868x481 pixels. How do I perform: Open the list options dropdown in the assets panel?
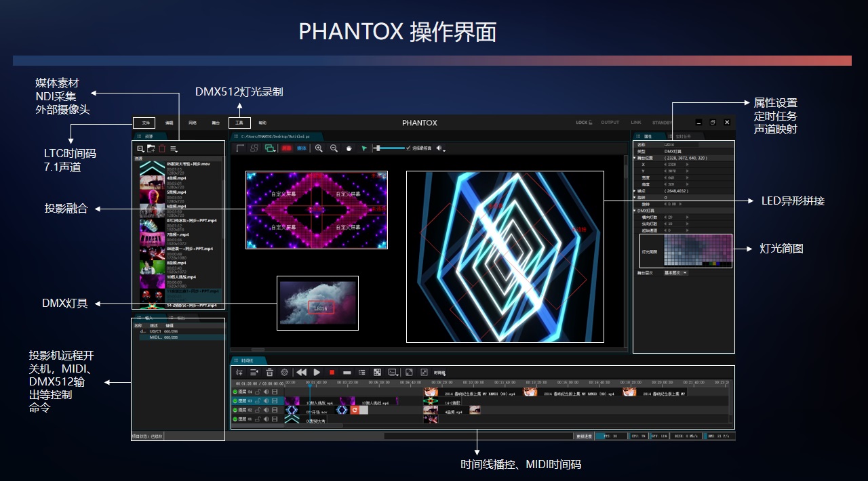point(174,148)
